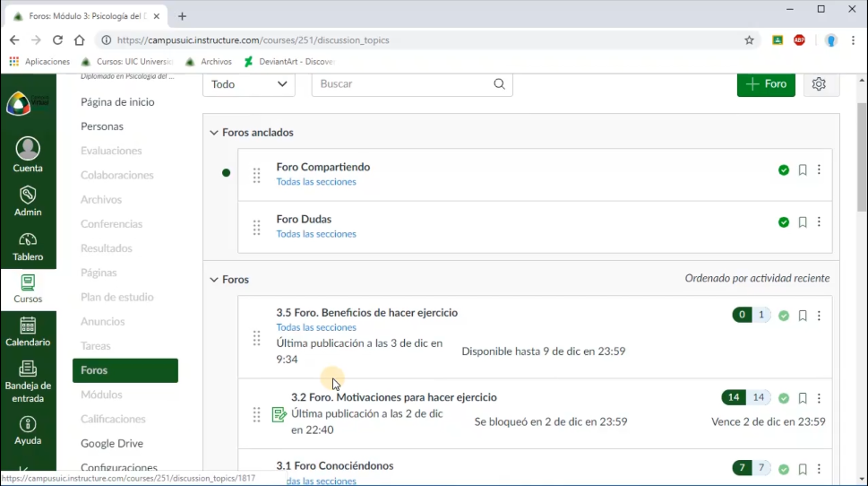Click the green + Foro button
The width and height of the screenshot is (868, 486).
pos(766,84)
